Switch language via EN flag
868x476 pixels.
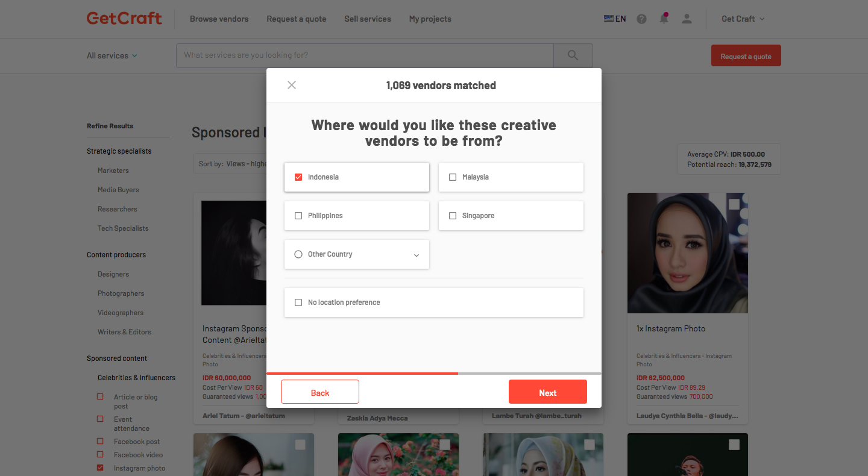[615, 19]
